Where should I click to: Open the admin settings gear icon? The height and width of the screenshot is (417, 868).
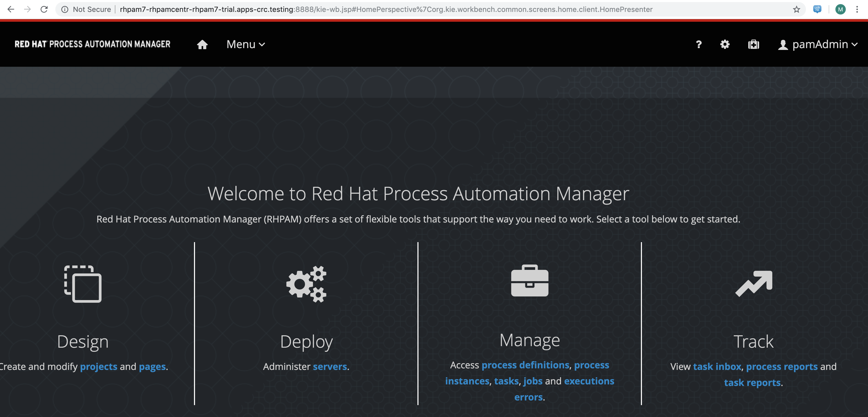click(x=725, y=44)
